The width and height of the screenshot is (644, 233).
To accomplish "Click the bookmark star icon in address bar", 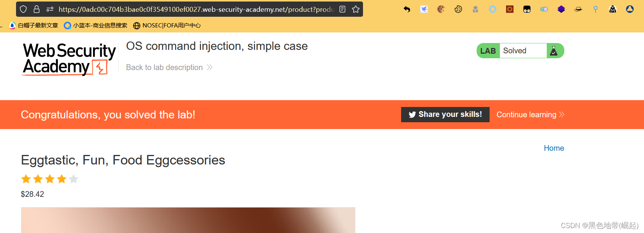I will tap(356, 9).
